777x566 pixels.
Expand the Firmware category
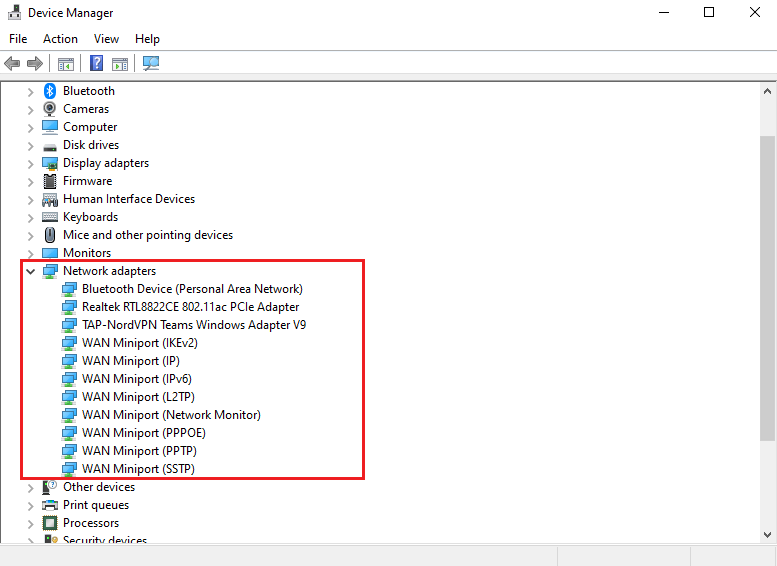pyautogui.click(x=31, y=182)
